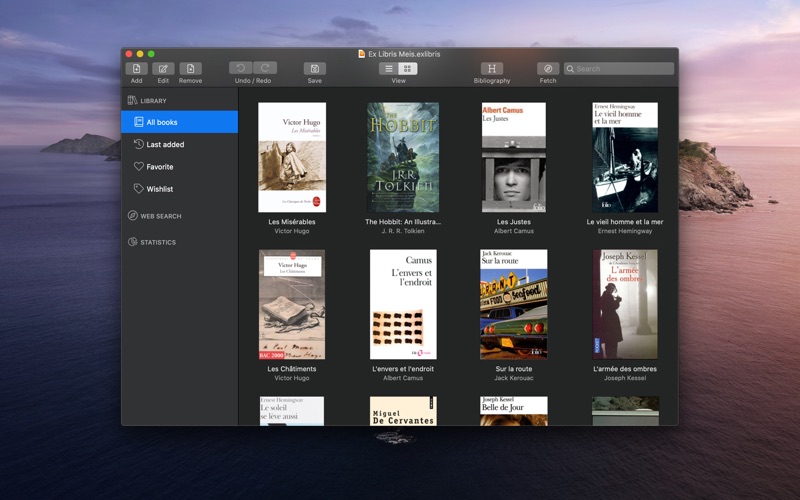Click the Favorite heart icon
Viewport: 800px width, 500px height.
[x=138, y=166]
